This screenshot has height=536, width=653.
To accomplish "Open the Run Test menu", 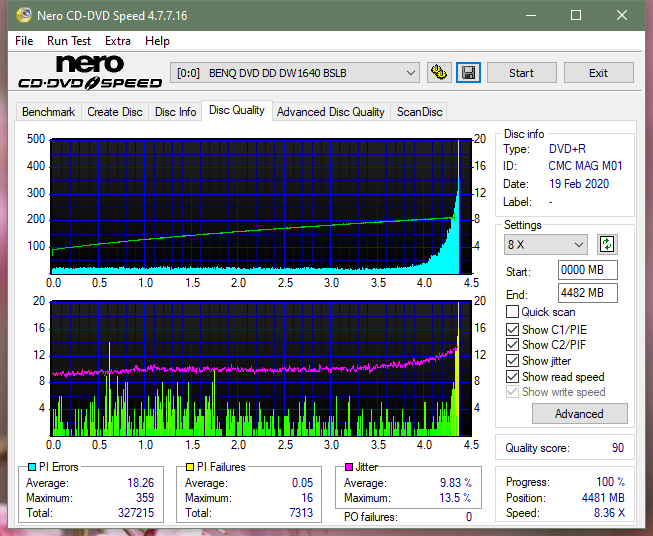I will click(x=69, y=41).
